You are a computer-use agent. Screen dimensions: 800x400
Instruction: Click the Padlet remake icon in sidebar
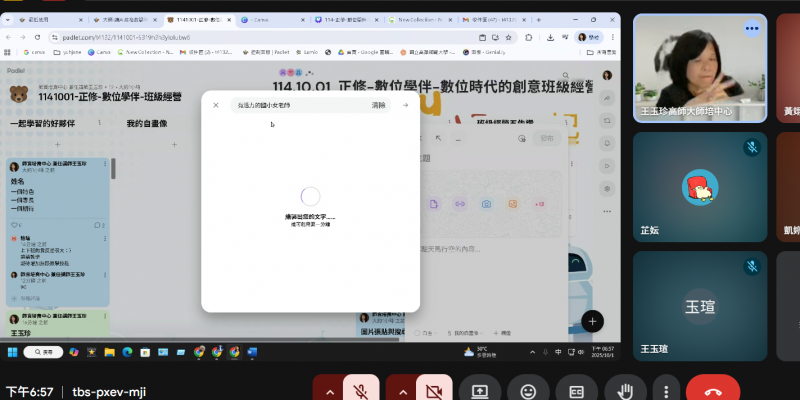coord(607,120)
